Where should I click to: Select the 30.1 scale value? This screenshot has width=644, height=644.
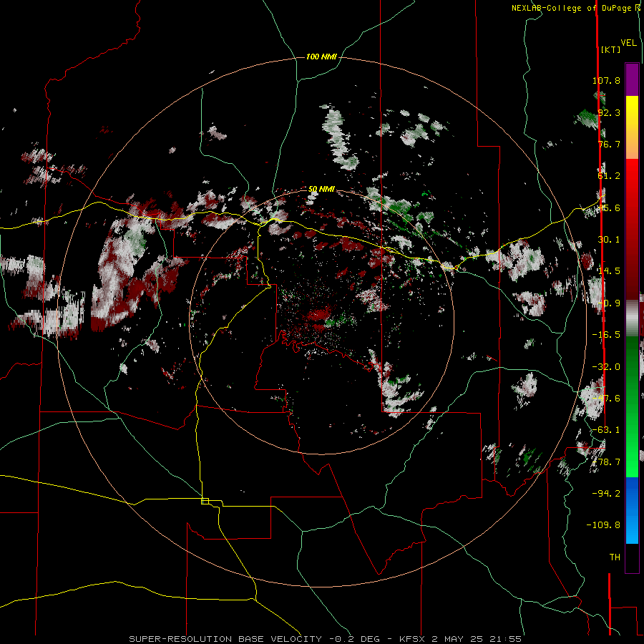coord(609,240)
